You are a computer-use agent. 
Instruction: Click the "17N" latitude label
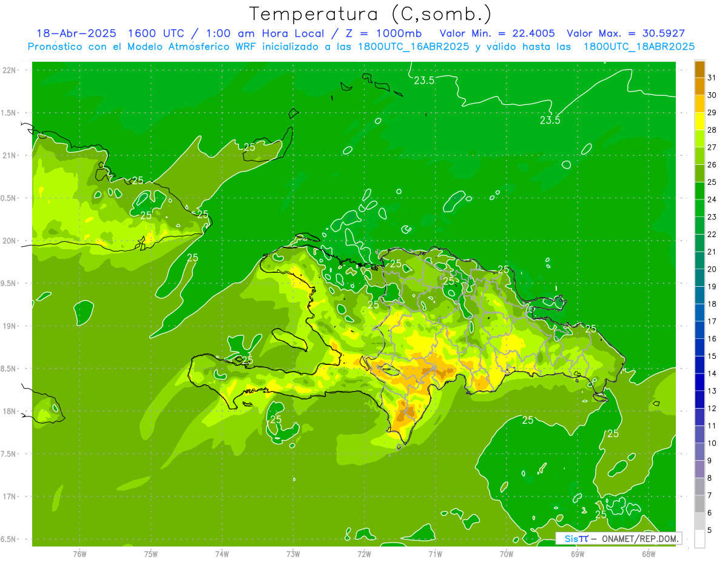[x=10, y=497]
